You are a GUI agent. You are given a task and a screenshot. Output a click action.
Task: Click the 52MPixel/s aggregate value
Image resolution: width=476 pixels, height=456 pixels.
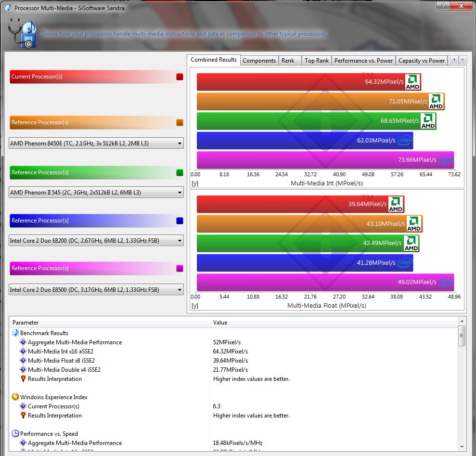tap(227, 342)
